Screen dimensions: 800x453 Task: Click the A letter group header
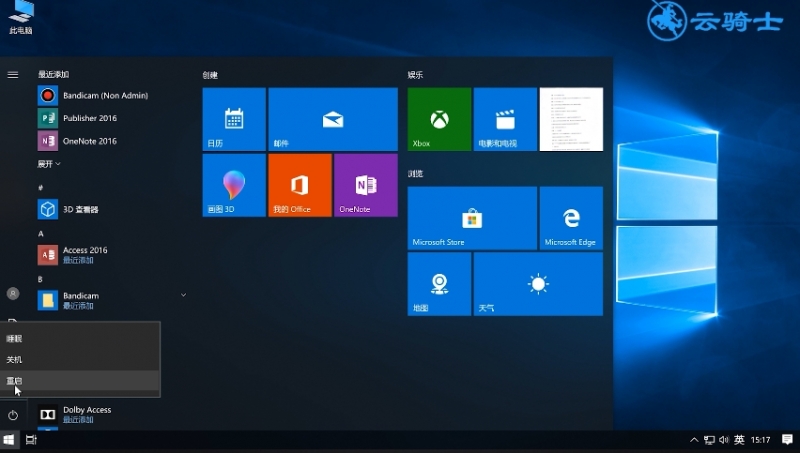tap(41, 234)
